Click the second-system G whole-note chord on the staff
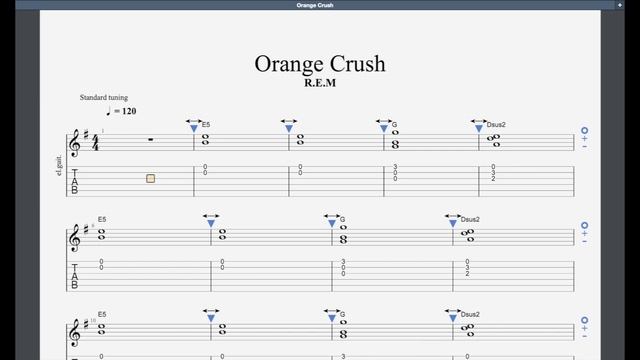Image resolution: width=640 pixels, height=360 pixels. tap(343, 234)
